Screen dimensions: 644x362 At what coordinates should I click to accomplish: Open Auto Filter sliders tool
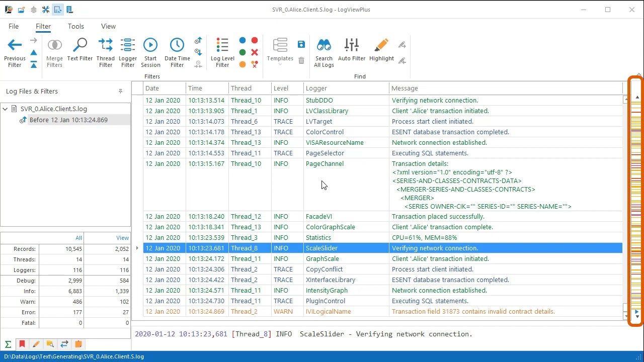click(352, 50)
